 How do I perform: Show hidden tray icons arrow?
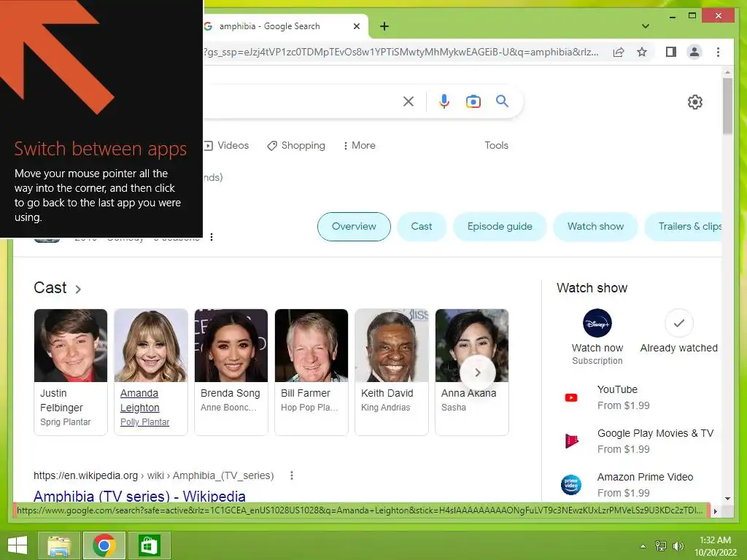(x=643, y=546)
